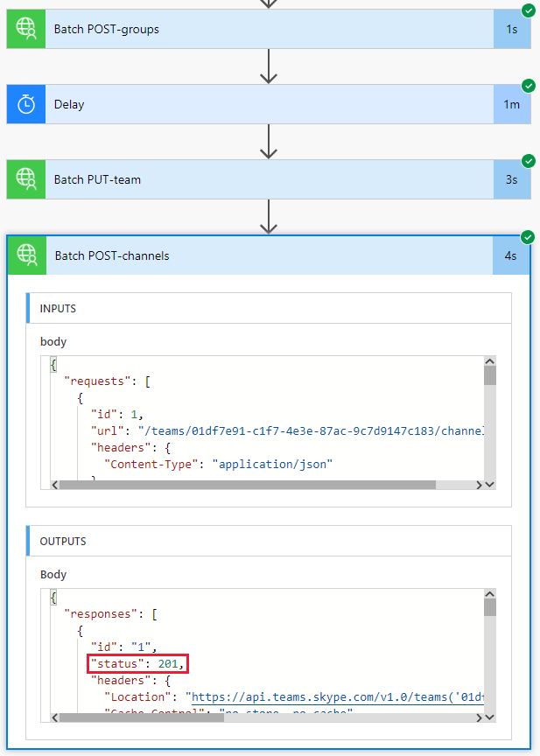Viewport: 540px width, 756px height.
Task: Click the inputs body scroll up arrow
Action: coord(490,361)
